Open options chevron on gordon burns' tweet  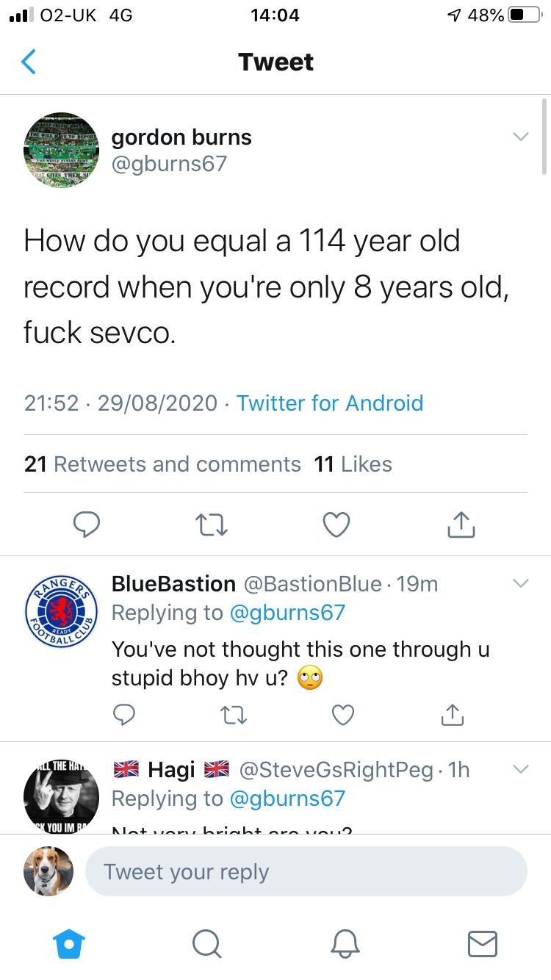pos(520,137)
